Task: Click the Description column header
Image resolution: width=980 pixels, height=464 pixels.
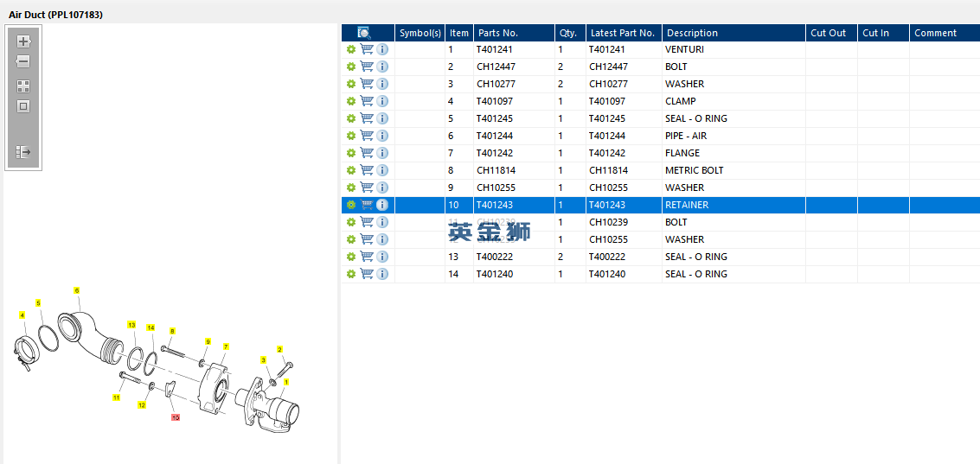Action: pos(733,33)
